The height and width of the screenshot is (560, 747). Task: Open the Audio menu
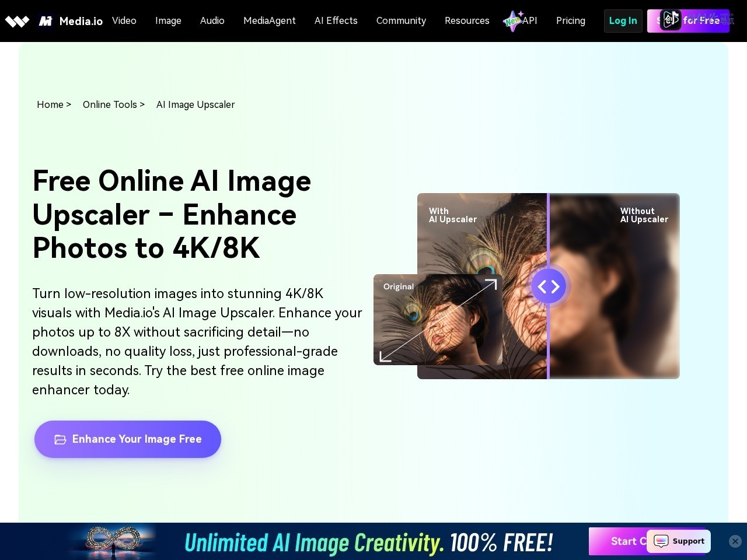click(x=212, y=20)
